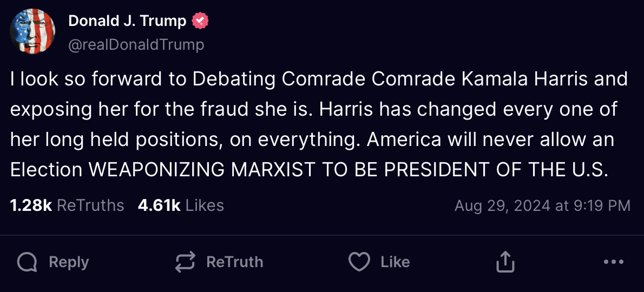The image size is (644, 292).
Task: Click the @realDonaldTrump handle
Action: click(x=136, y=44)
